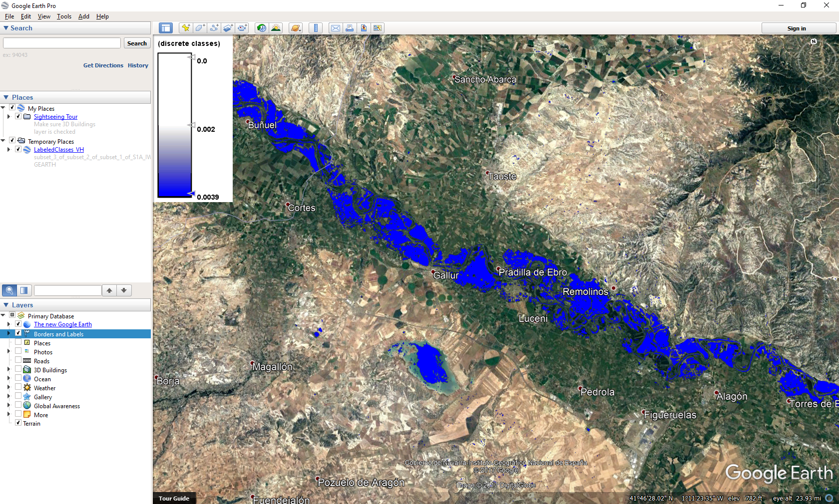The image size is (839, 504).
Task: Open the View menu
Action: coord(44,16)
